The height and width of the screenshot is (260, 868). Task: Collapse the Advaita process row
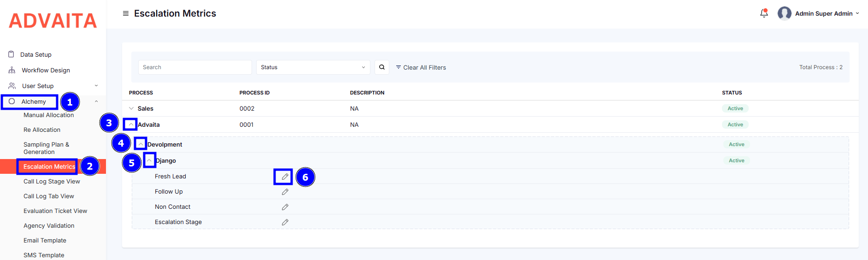coord(131,124)
